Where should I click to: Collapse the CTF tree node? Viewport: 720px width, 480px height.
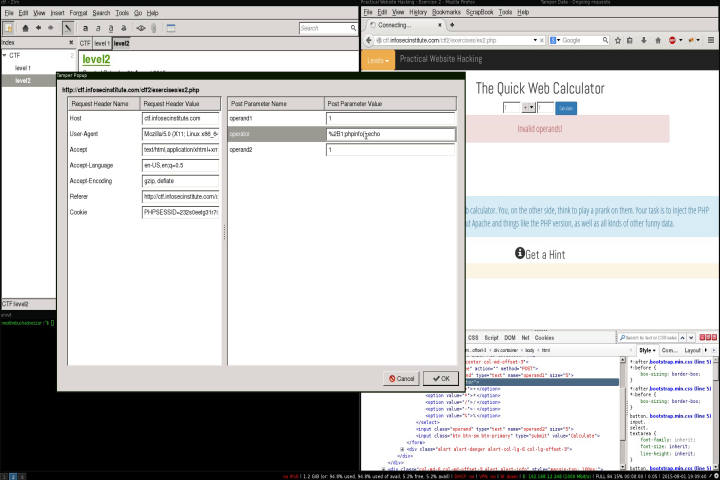pos(5,55)
